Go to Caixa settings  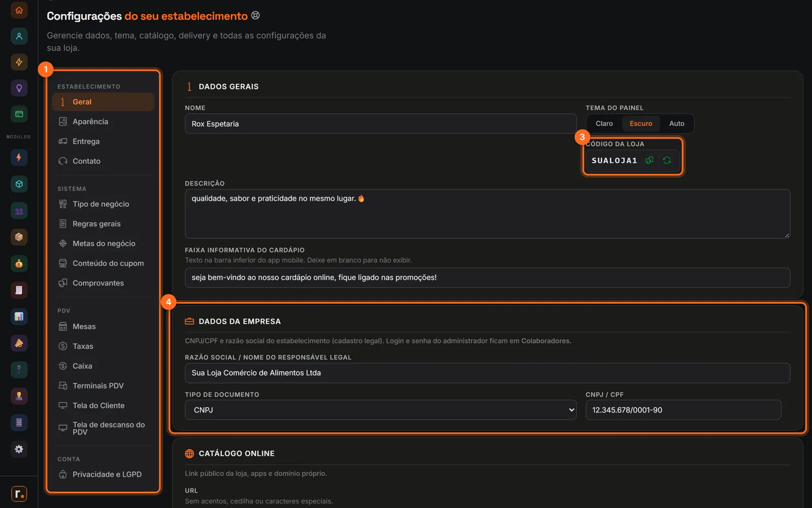coord(103,366)
